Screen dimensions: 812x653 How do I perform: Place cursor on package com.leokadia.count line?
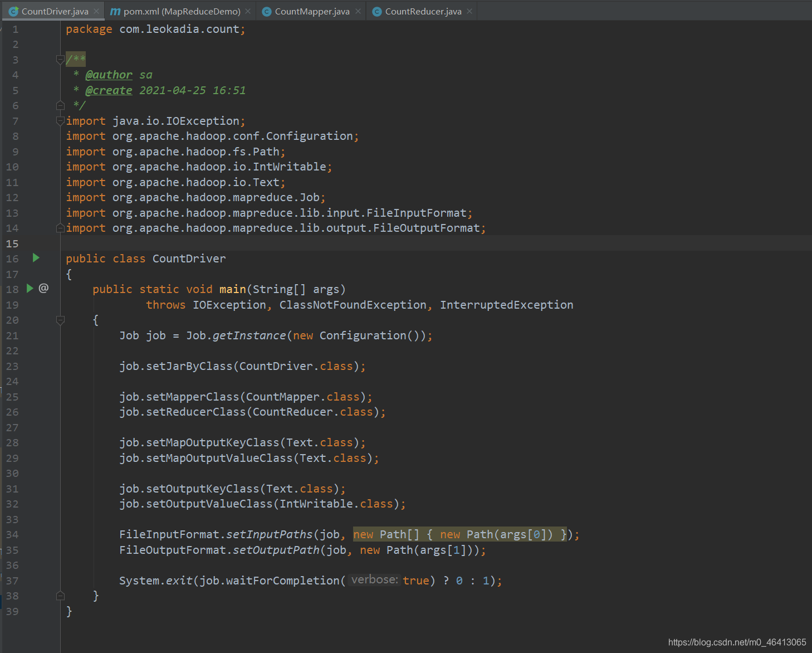coord(155,29)
